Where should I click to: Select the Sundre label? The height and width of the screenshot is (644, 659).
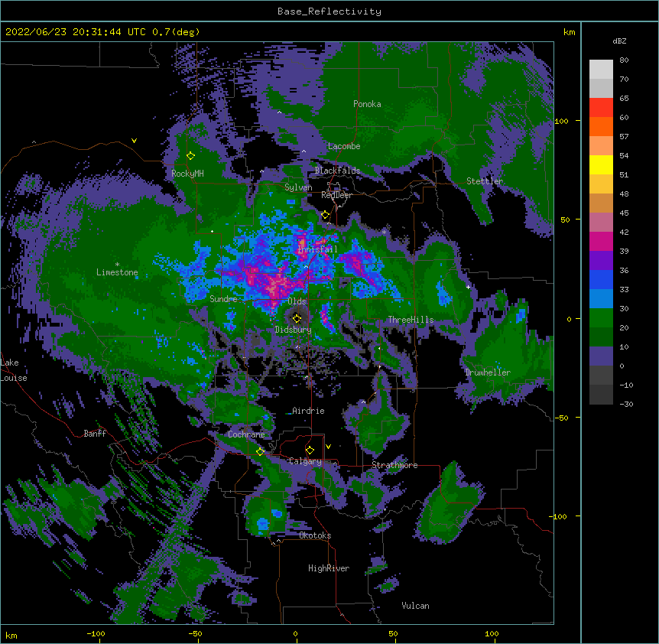click(x=223, y=299)
